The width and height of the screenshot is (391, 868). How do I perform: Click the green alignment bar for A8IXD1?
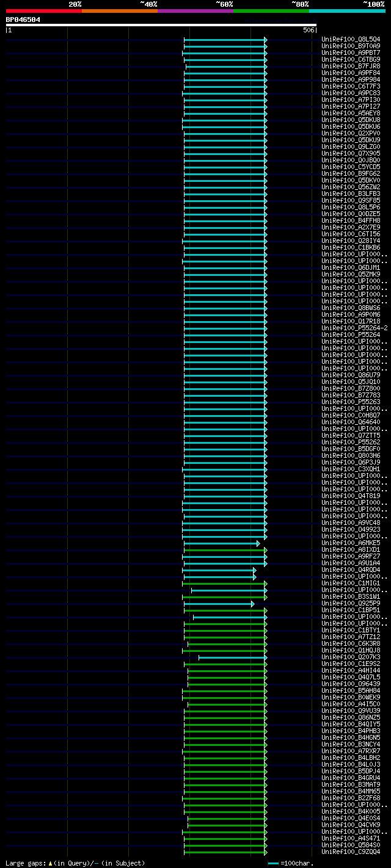click(x=225, y=550)
